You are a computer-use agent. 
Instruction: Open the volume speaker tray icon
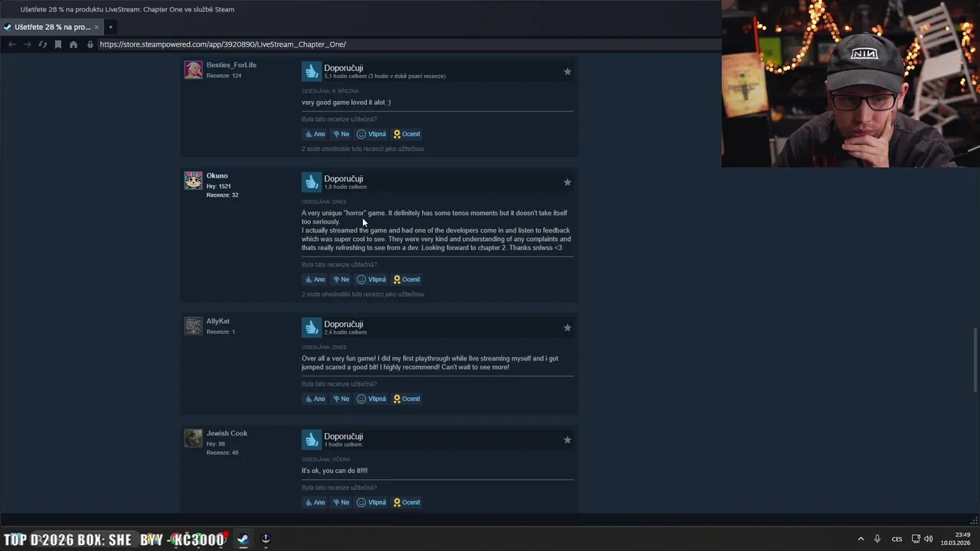pyautogui.click(x=929, y=539)
